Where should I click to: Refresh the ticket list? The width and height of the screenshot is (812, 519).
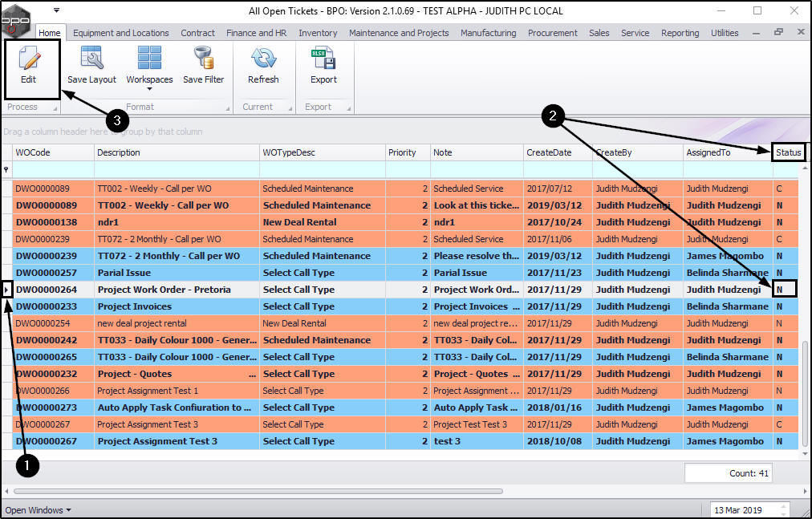[263, 58]
